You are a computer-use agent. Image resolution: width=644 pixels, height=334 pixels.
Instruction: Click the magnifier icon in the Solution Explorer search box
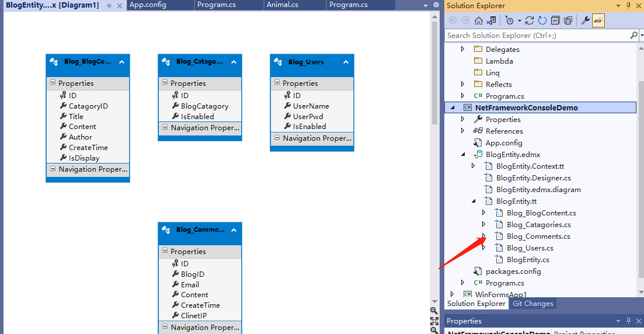pyautogui.click(x=633, y=36)
